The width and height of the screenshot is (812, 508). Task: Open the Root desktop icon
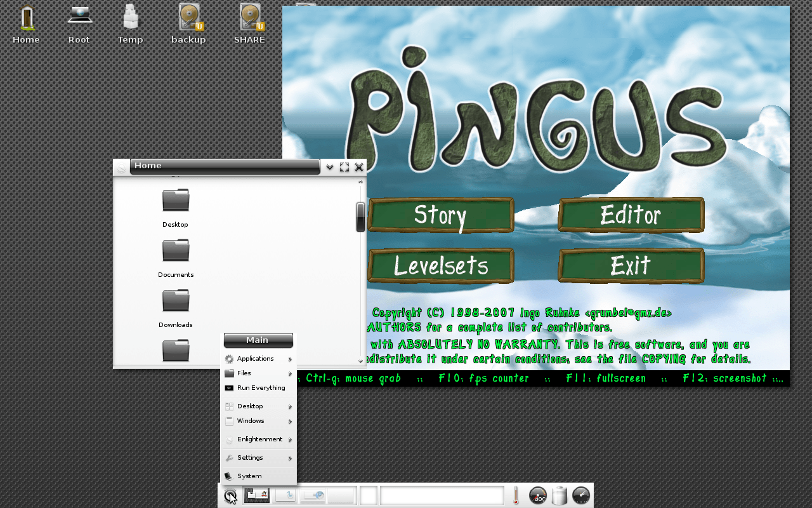pos(79,24)
